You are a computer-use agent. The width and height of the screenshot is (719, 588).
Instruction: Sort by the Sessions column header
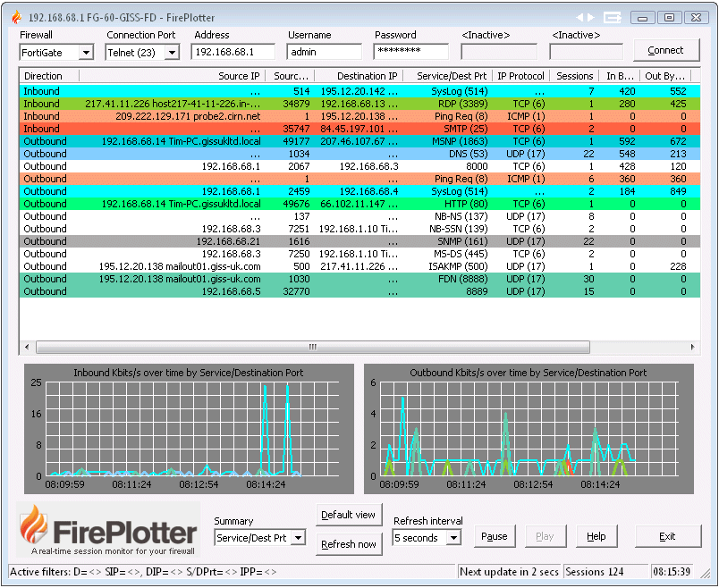(x=574, y=76)
